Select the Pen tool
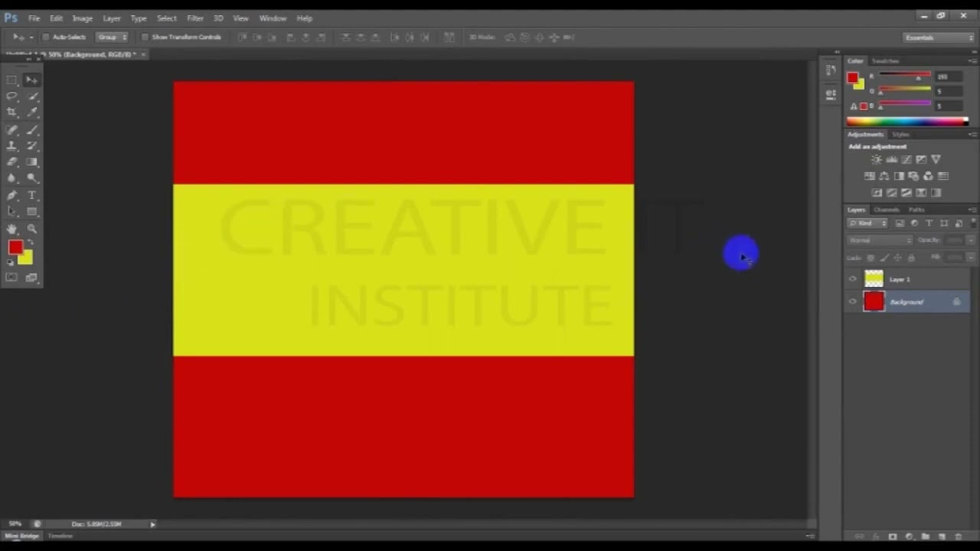The width and height of the screenshot is (980, 551). click(12, 195)
